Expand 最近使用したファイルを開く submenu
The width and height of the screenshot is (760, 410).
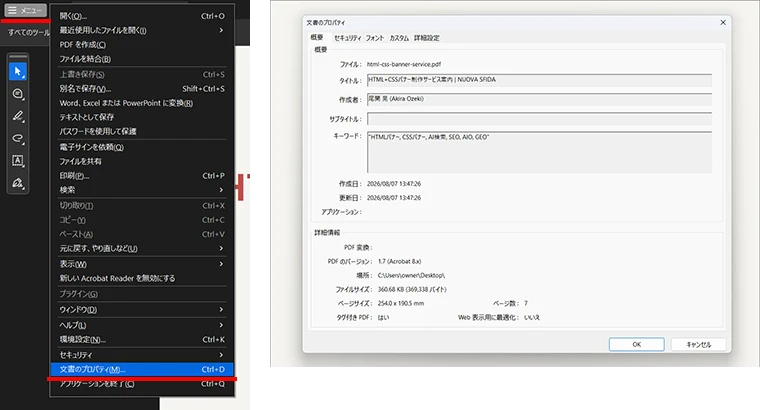click(x=142, y=30)
